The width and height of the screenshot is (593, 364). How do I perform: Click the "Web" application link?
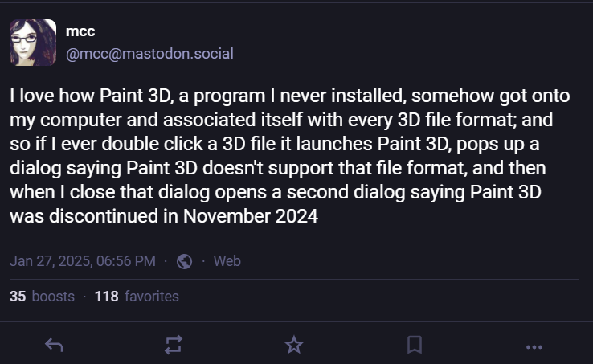[x=227, y=261]
